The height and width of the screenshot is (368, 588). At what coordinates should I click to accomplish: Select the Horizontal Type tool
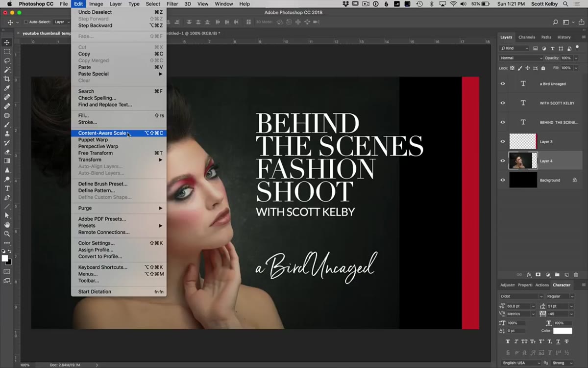[x=7, y=188]
